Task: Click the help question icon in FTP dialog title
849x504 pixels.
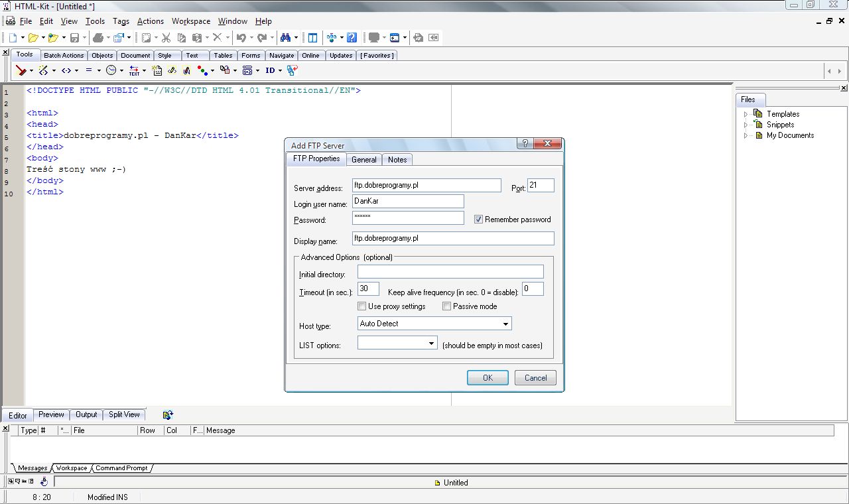Action: pyautogui.click(x=524, y=144)
